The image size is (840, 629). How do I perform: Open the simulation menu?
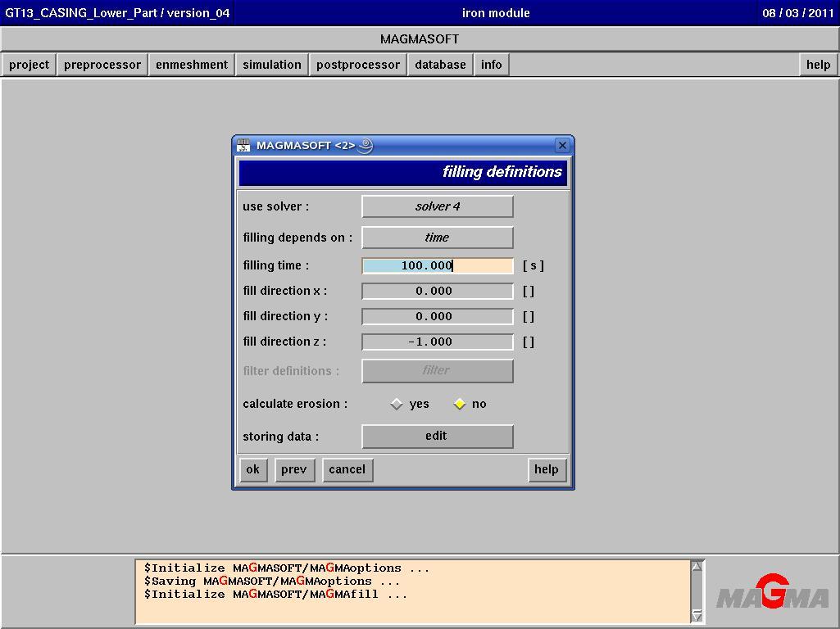(272, 65)
